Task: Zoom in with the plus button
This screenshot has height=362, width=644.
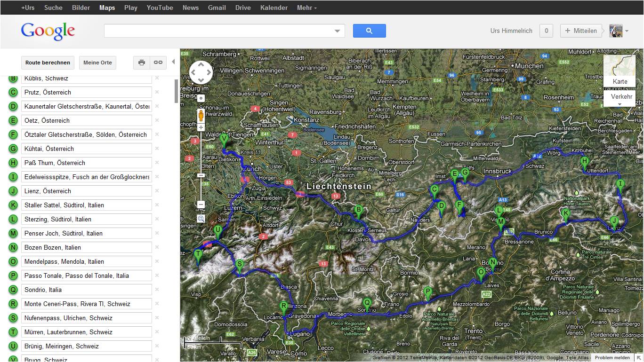Action: pos(201,127)
